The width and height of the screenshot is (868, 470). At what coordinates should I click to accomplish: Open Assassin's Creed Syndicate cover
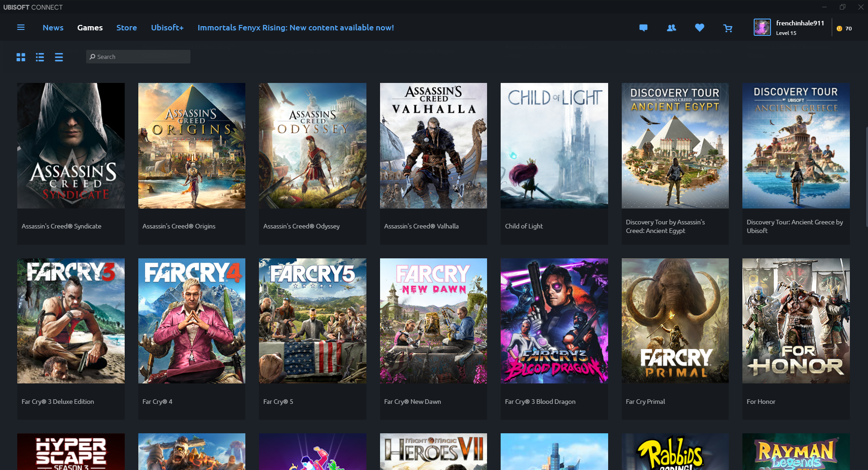point(71,145)
